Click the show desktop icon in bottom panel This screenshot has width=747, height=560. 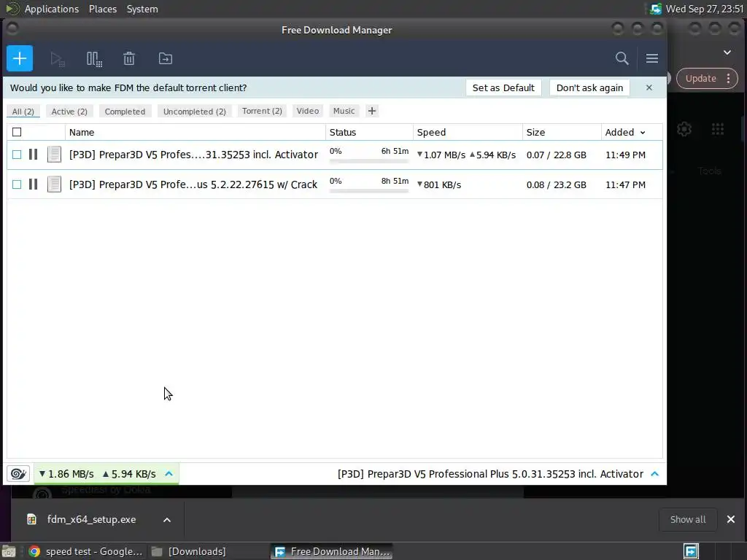pos(9,551)
